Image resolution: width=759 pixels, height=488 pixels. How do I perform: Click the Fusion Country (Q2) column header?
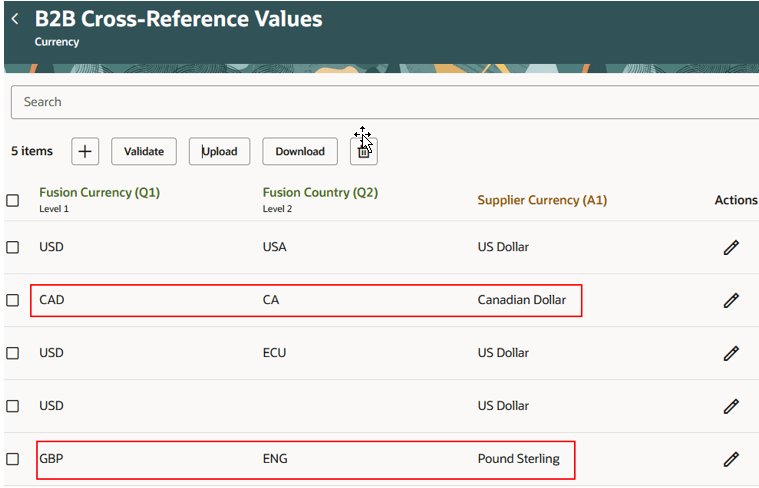320,193
